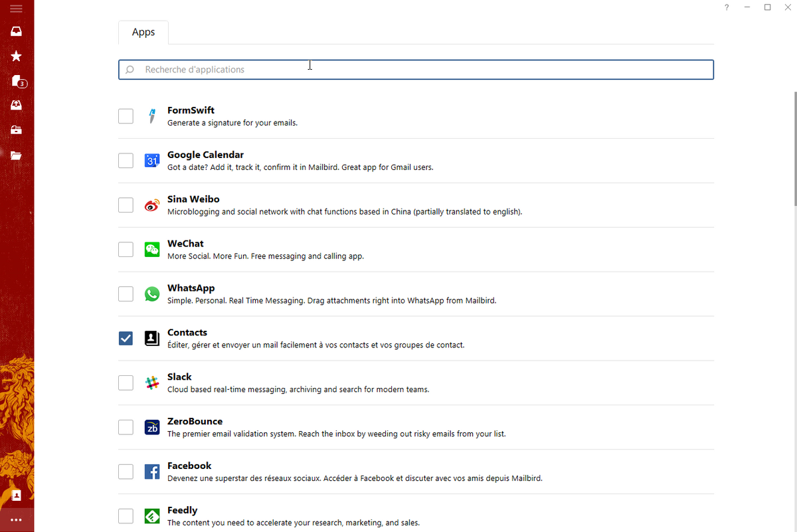Click the 'Cloud based real-time messaging' description
Viewport: 797px width, 532px height.
298,390
